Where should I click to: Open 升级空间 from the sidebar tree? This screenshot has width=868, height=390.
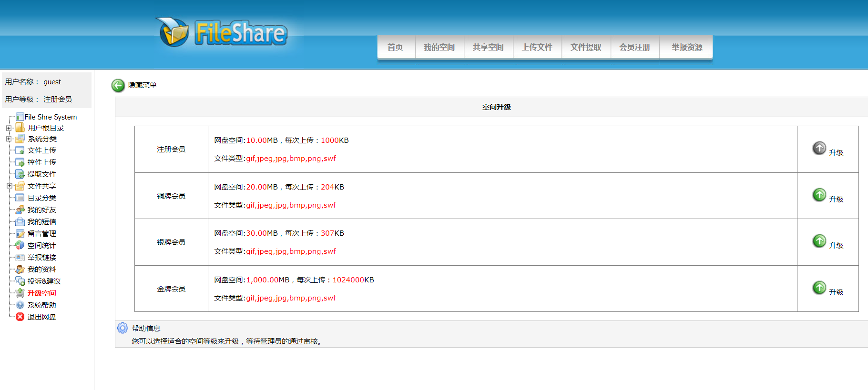[x=42, y=293]
